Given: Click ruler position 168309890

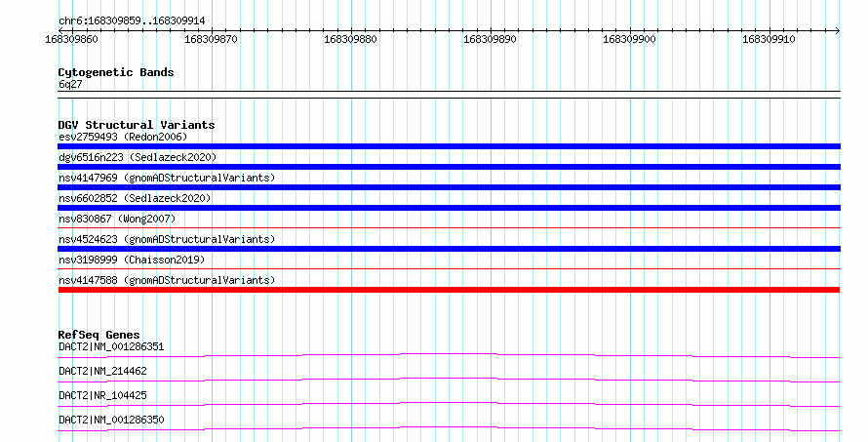Looking at the screenshot, I should (490, 39).
